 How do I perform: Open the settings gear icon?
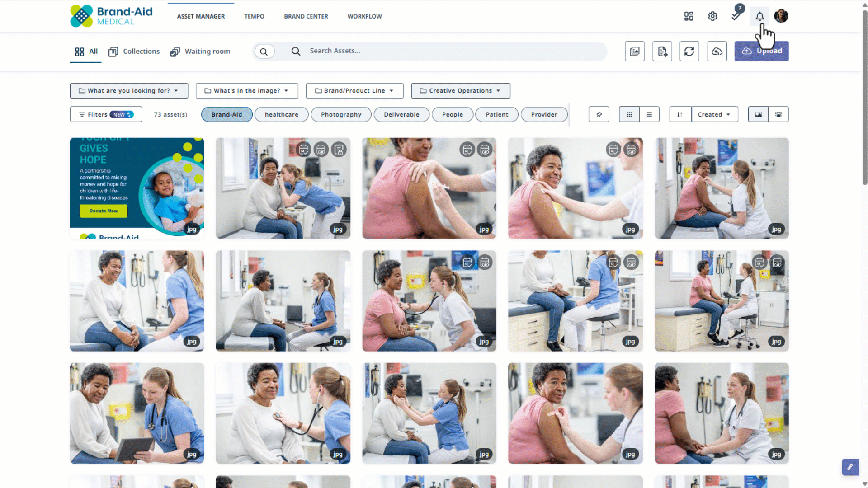tap(712, 16)
